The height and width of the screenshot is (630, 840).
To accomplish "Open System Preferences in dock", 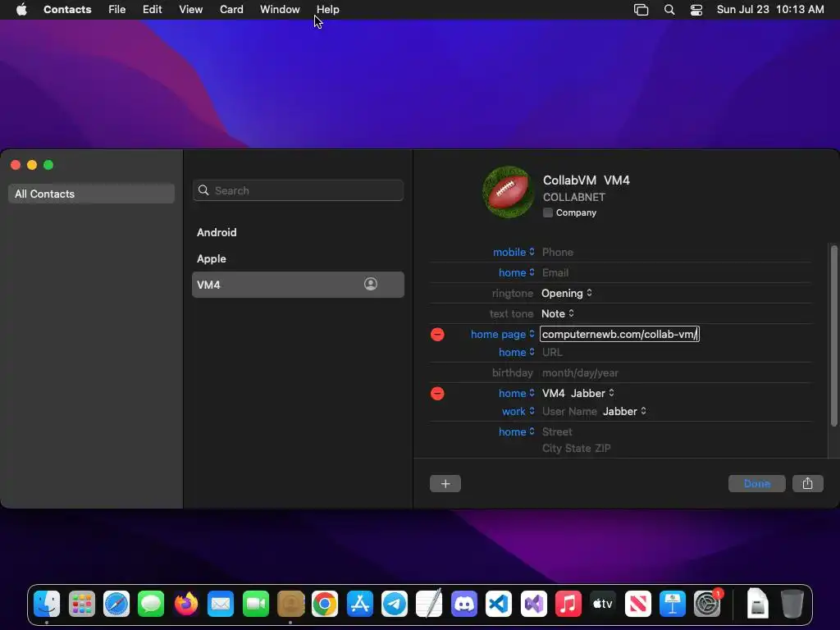I will click(707, 604).
